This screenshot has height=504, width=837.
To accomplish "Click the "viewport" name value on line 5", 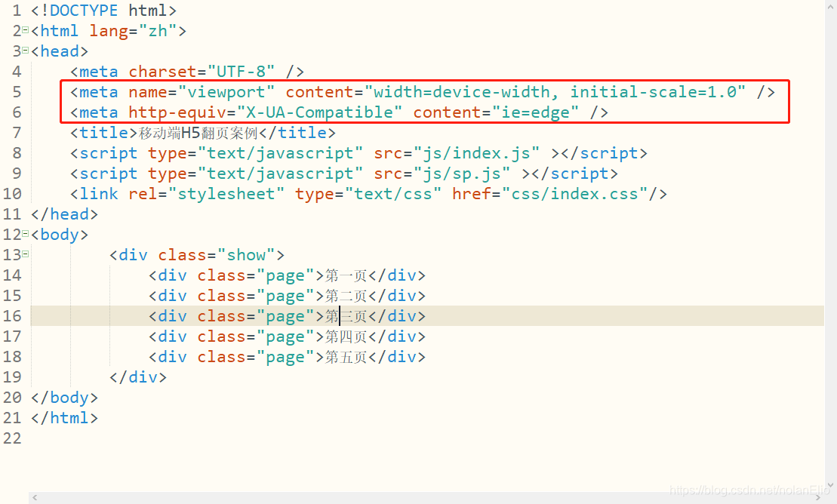I will [226, 92].
